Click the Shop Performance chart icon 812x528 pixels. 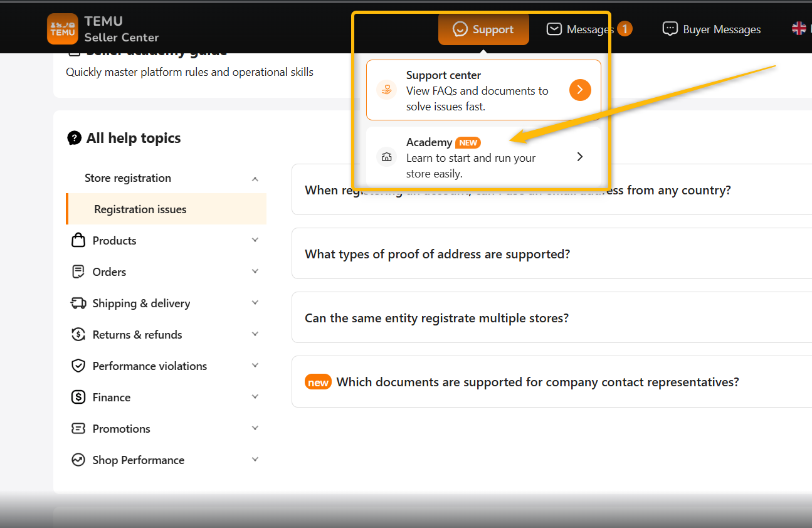78,460
